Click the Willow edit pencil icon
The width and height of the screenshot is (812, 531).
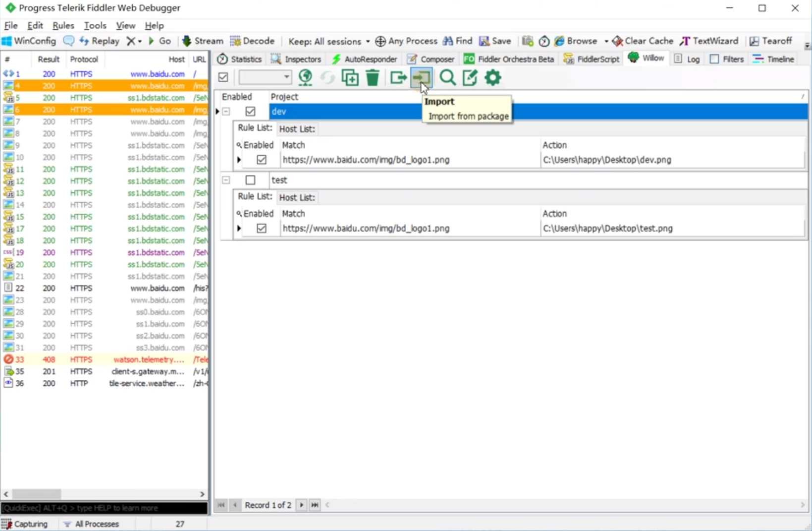point(470,78)
